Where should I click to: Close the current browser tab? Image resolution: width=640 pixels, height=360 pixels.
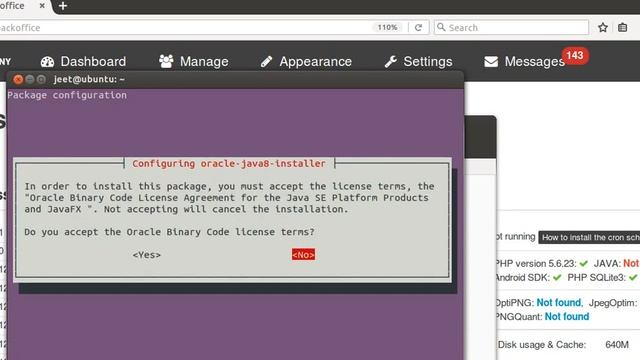point(42,6)
